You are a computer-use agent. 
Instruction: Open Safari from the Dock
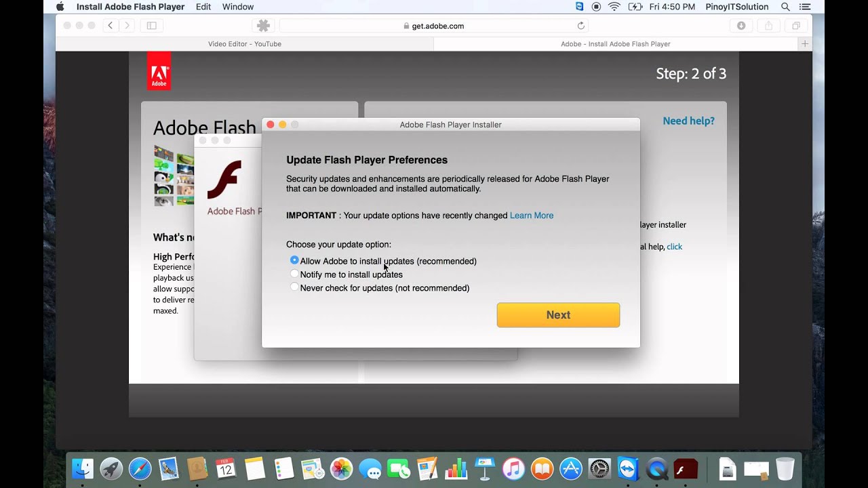(140, 468)
